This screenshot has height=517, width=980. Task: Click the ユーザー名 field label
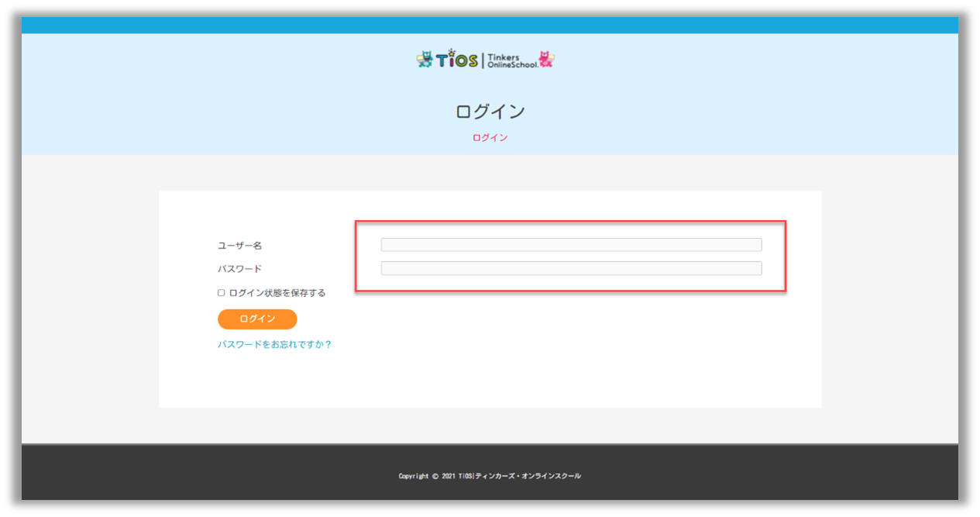click(x=239, y=246)
